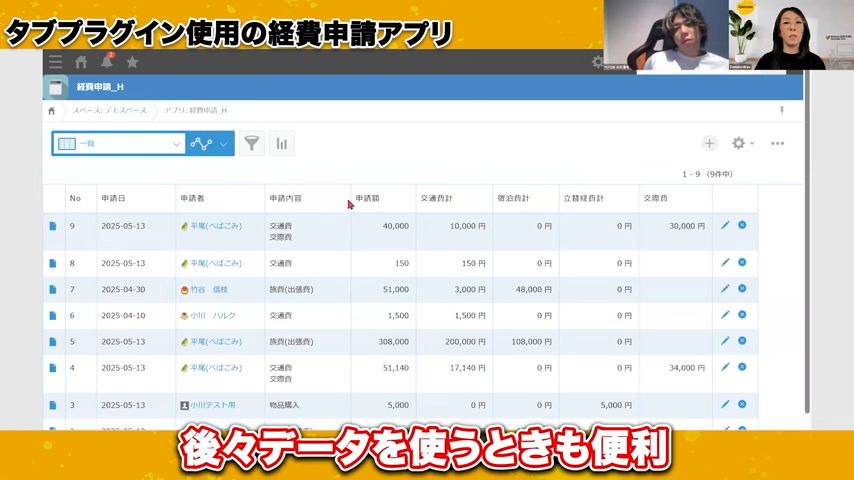Image resolution: width=854 pixels, height=480 pixels.
Task: Delete record No 6 with x icon
Action: pyautogui.click(x=742, y=314)
